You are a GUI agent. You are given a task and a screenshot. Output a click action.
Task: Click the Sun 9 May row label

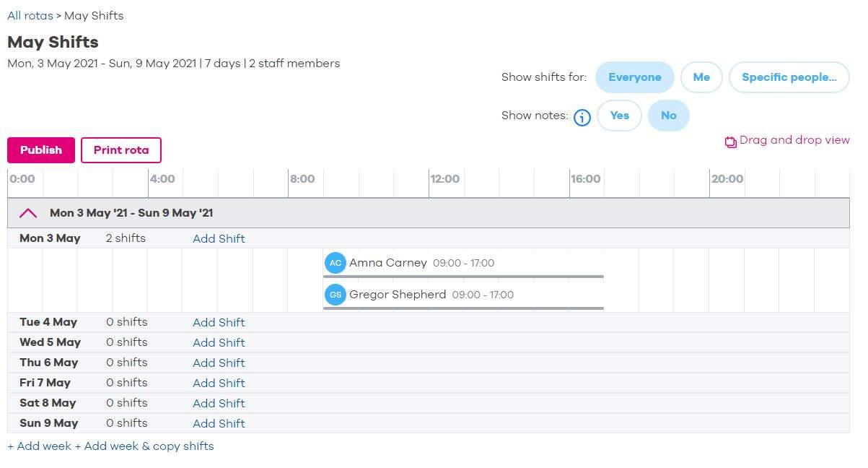tap(49, 423)
